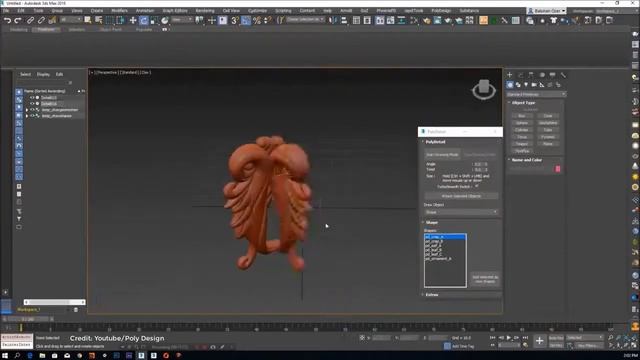
Task: Switch to Modify panel tab
Action: click(x=520, y=75)
